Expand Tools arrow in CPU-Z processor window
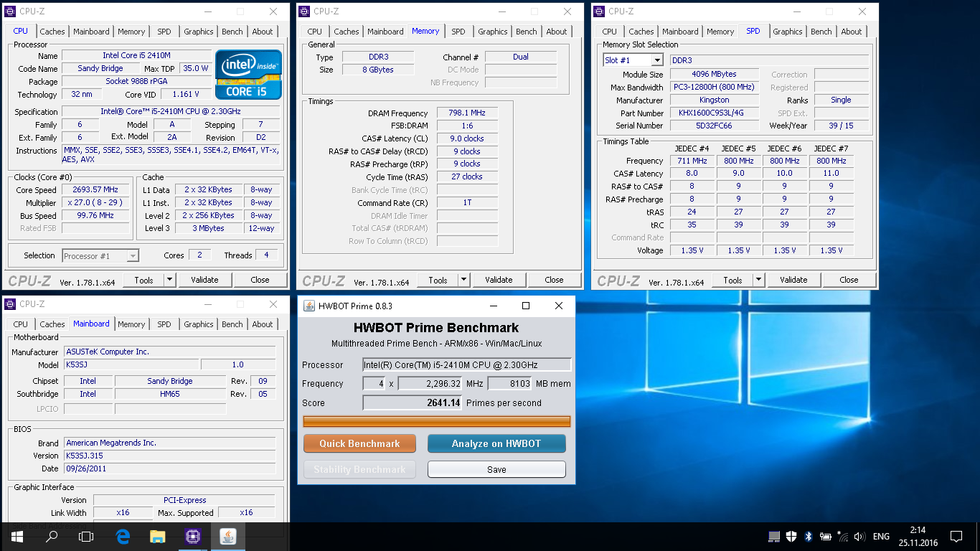 pyautogui.click(x=170, y=280)
